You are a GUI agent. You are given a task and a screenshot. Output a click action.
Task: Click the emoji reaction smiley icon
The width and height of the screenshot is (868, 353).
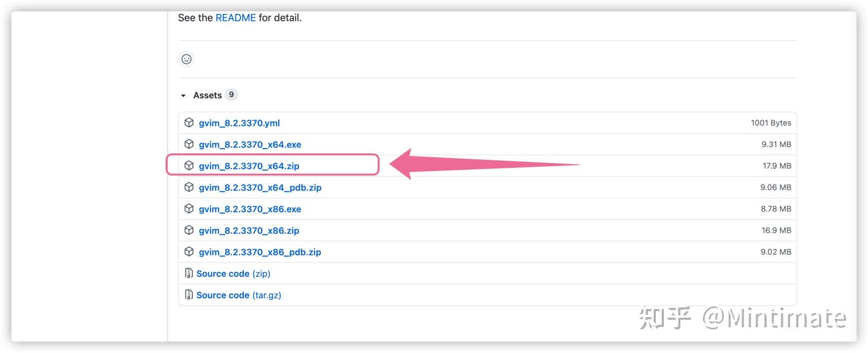tap(186, 59)
